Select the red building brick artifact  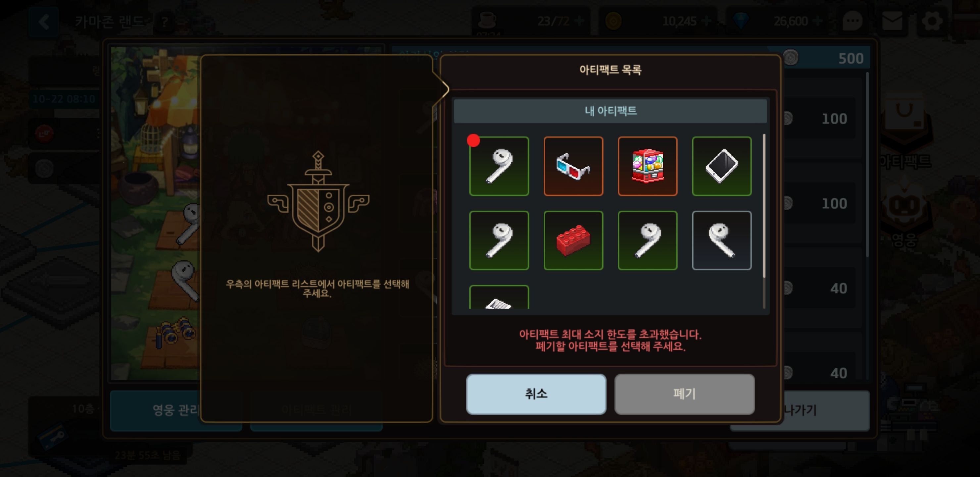(573, 240)
